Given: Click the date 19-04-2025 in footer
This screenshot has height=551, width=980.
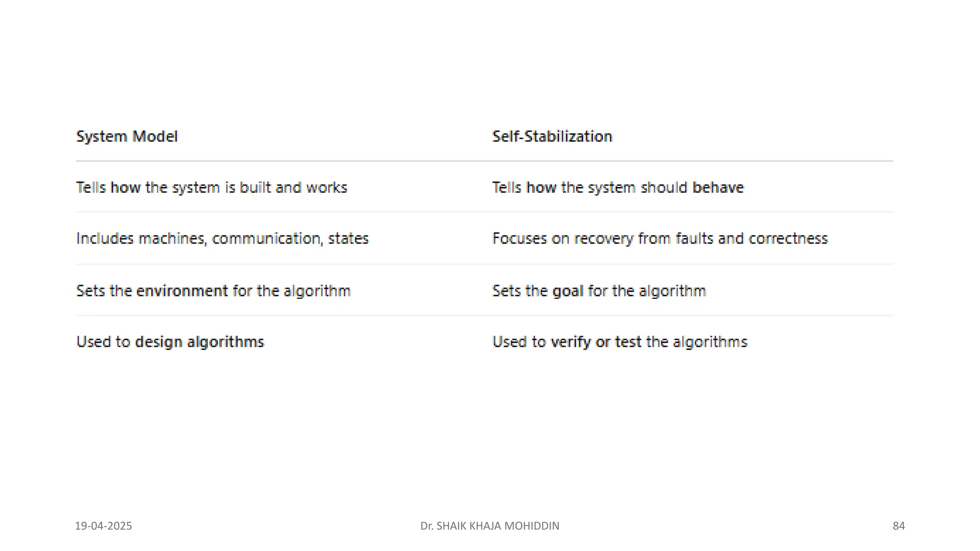Looking at the screenshot, I should (x=103, y=526).
